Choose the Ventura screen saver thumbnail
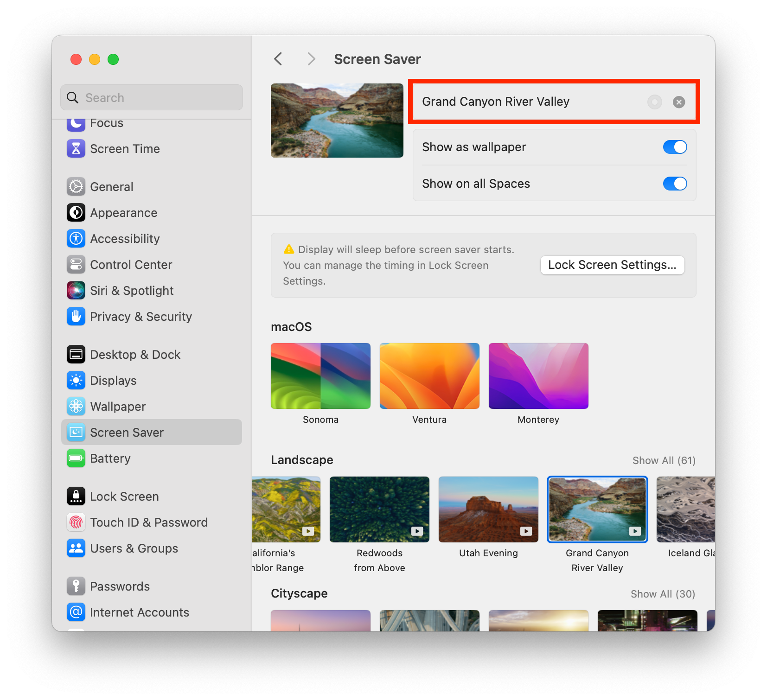This screenshot has height=700, width=767. pos(429,376)
